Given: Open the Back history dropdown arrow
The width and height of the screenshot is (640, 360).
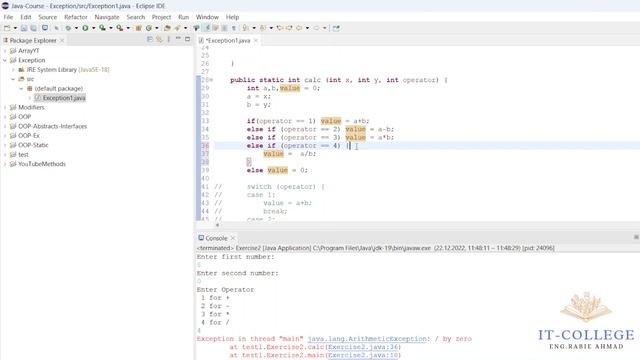Looking at the screenshot, I should click(x=307, y=28).
